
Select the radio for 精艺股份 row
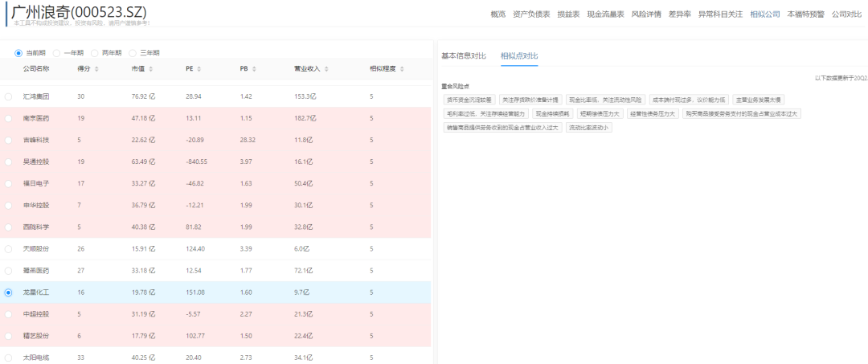pos(8,336)
